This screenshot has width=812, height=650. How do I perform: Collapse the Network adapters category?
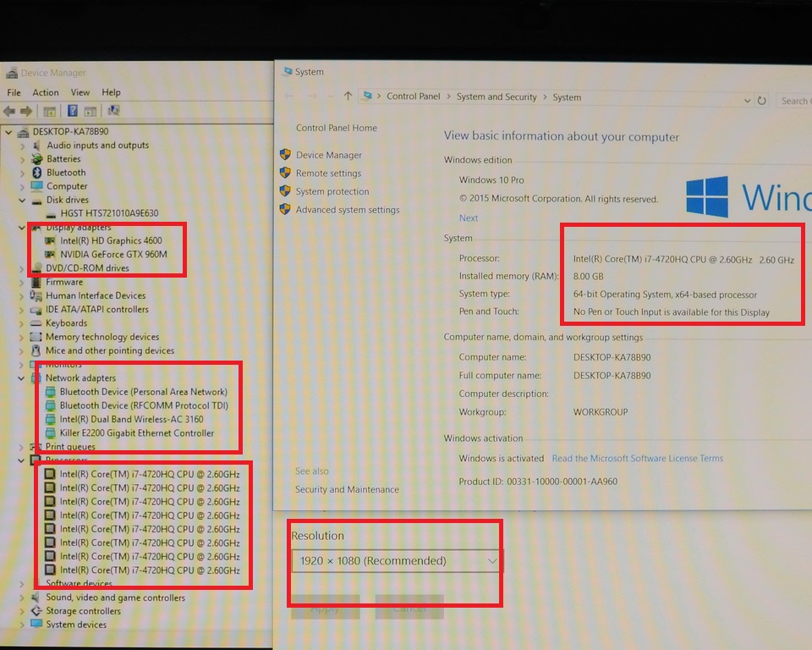click(x=21, y=378)
